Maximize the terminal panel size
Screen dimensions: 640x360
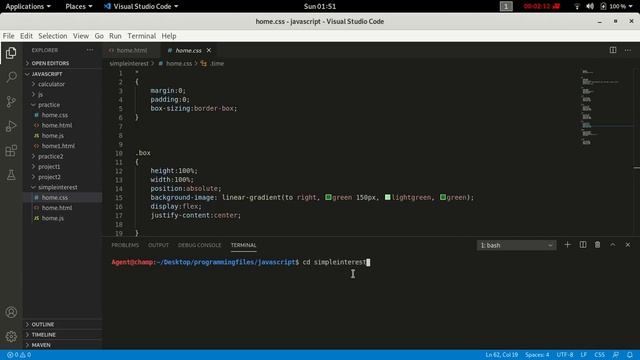(x=613, y=245)
